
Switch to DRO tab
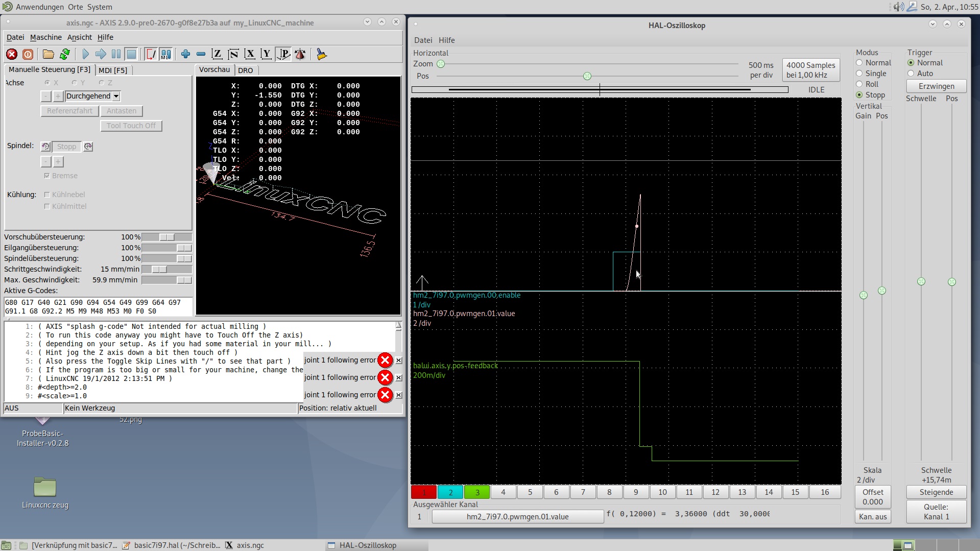click(245, 70)
